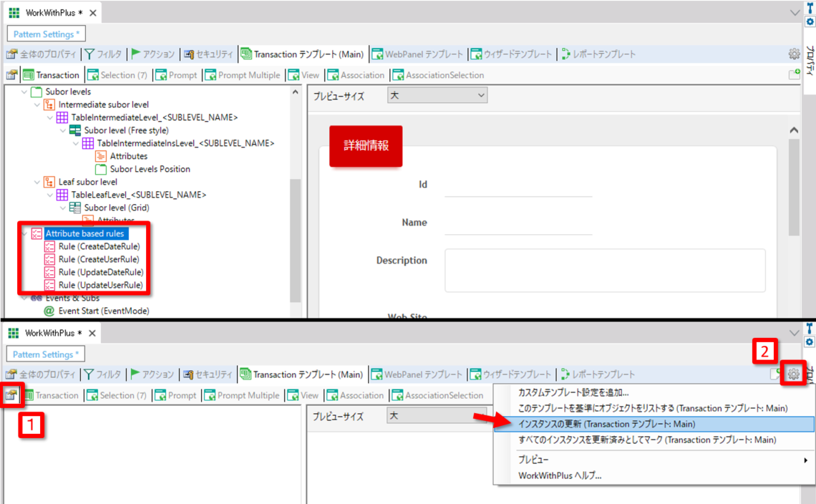The width and height of the screenshot is (816, 504).
Task: Select the Subor level (Grid) node
Action: coord(117,208)
